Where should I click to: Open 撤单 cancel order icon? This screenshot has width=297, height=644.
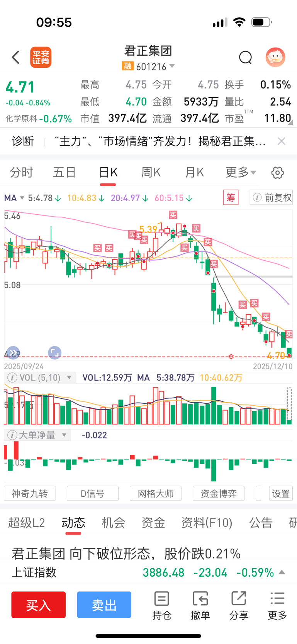coord(200,606)
